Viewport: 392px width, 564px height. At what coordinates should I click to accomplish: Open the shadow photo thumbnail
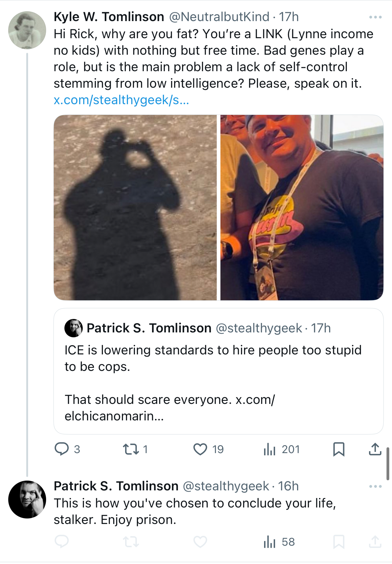click(x=135, y=207)
